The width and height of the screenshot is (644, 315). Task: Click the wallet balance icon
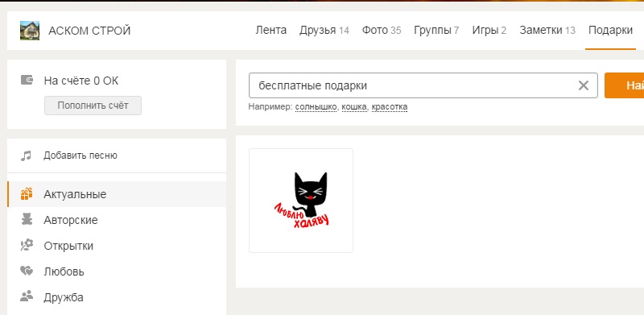(x=27, y=81)
